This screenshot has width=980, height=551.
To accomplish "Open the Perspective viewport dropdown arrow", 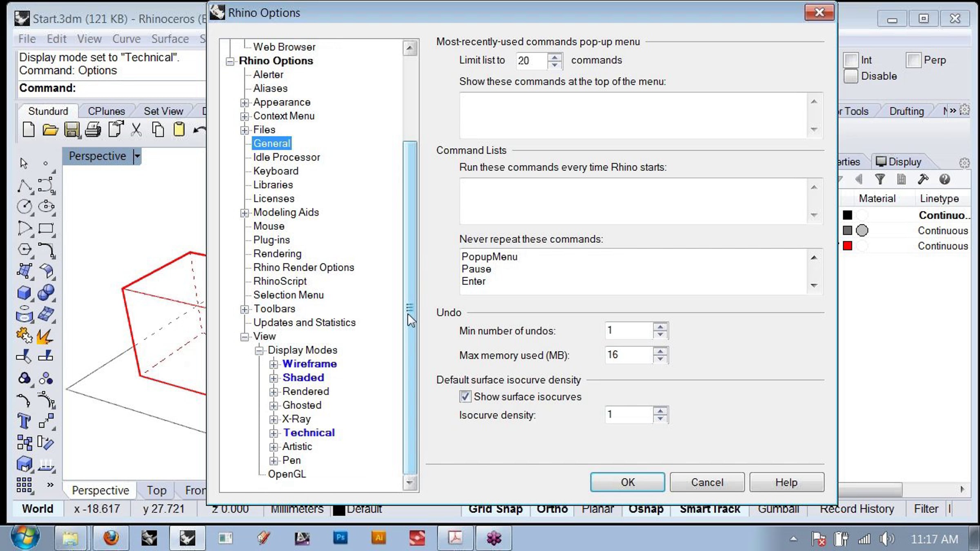I will click(x=137, y=156).
